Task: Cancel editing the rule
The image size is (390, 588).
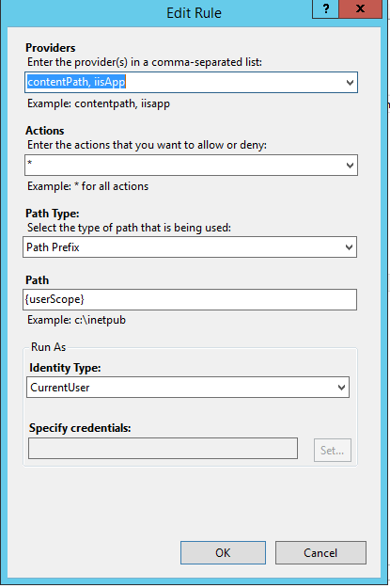Action: coord(320,553)
